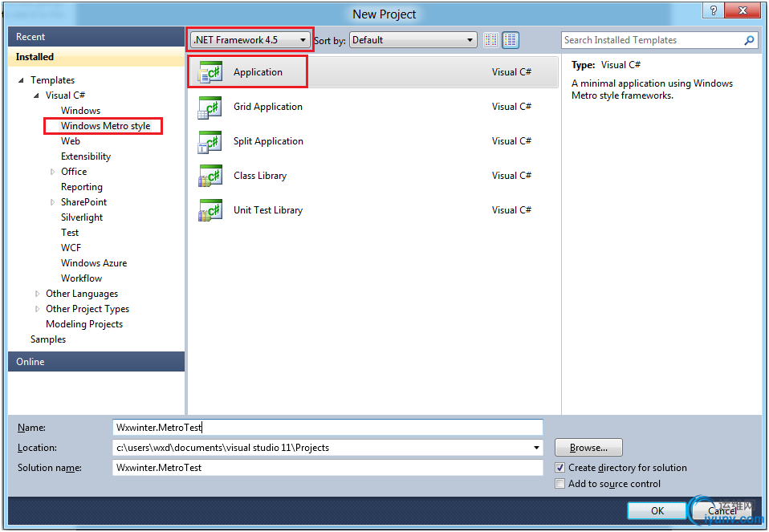The image size is (769, 532).
Task: Select the Windows Azure category
Action: [94, 263]
